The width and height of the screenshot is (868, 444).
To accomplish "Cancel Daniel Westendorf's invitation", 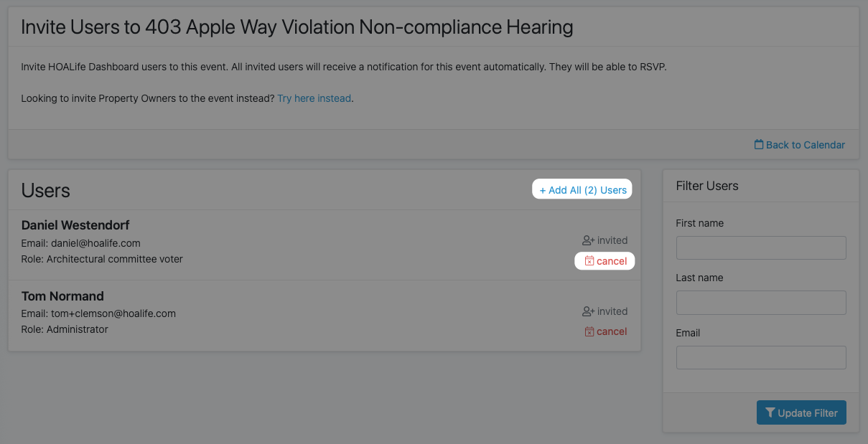I will [x=606, y=261].
